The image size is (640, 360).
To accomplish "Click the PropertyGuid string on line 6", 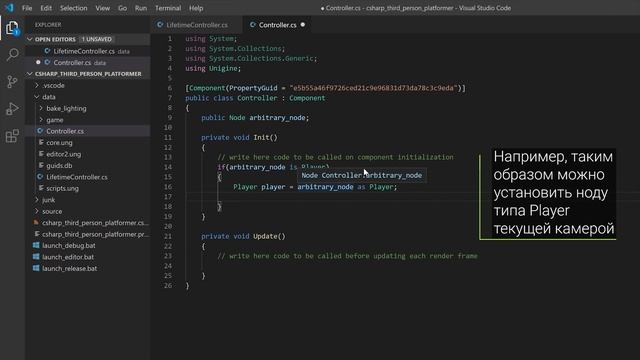I will 373,88.
